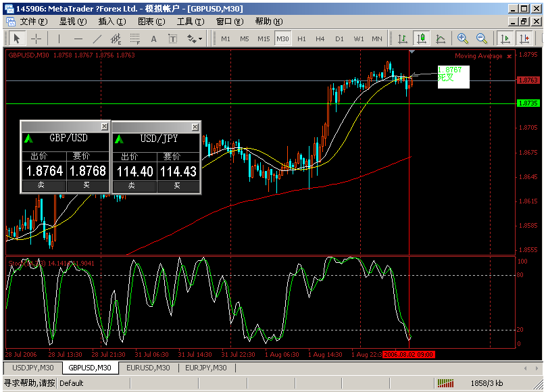Switch chart to M1 timeframe

[x=226, y=39]
